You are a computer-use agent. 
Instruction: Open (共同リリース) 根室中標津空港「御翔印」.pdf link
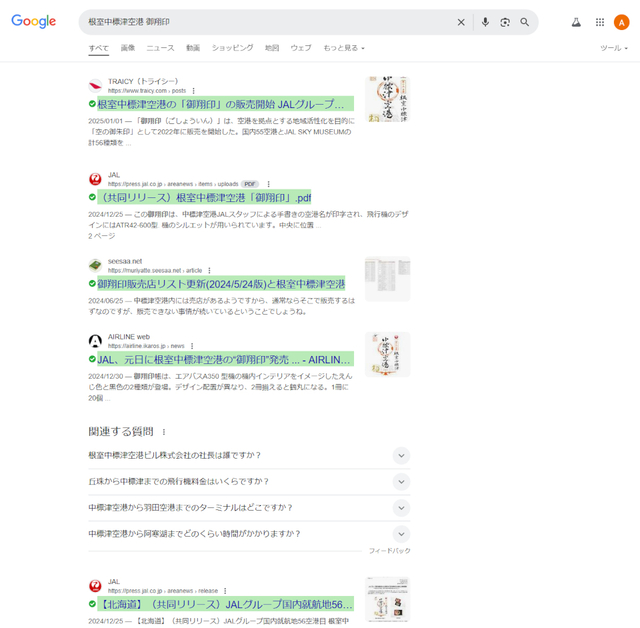point(204,197)
